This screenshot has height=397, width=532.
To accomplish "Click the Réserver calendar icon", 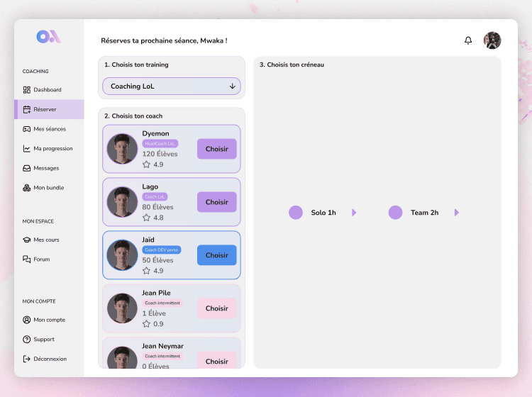I will pyautogui.click(x=27, y=109).
